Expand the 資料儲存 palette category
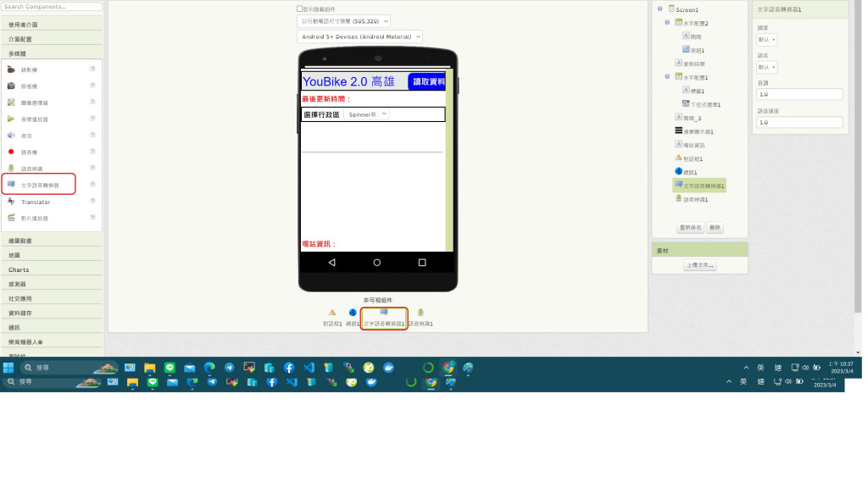Image resolution: width=868 pixels, height=488 pixels. pyautogui.click(x=52, y=313)
